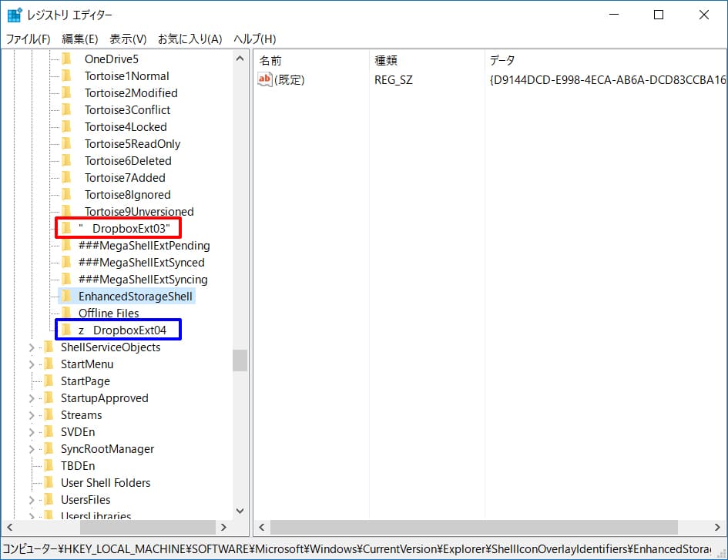Select the UsersFiles key label

click(86, 500)
